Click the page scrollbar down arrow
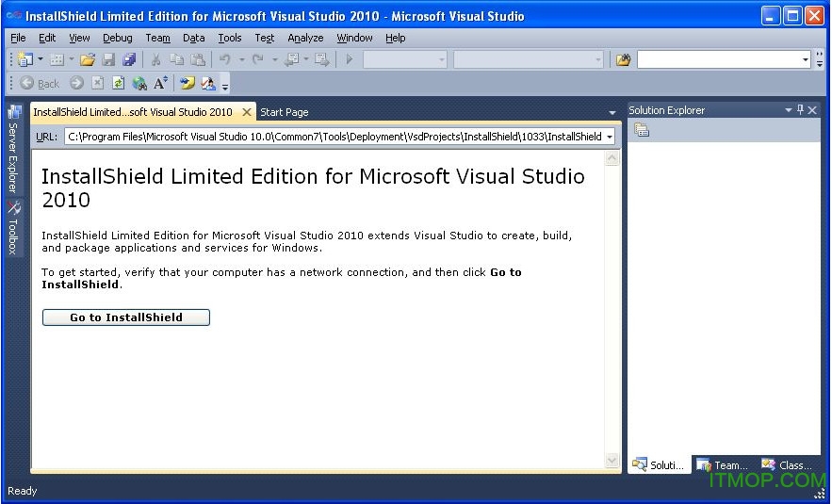Screen dimensions: 832x504 612,461
